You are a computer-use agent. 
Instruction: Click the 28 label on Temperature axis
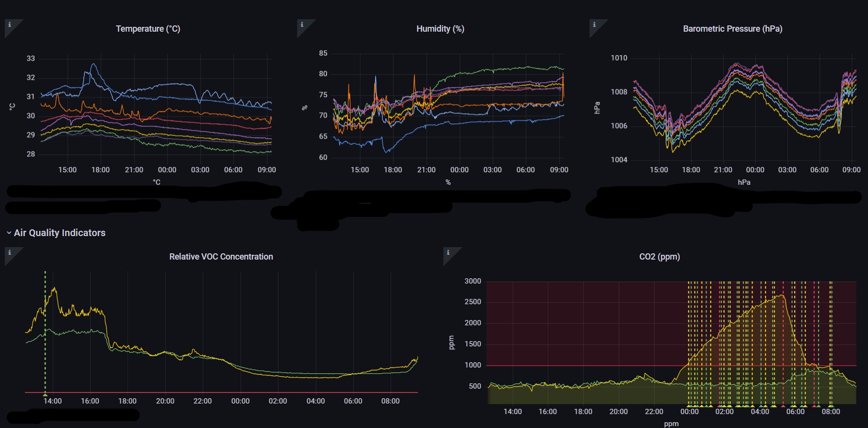click(x=31, y=154)
